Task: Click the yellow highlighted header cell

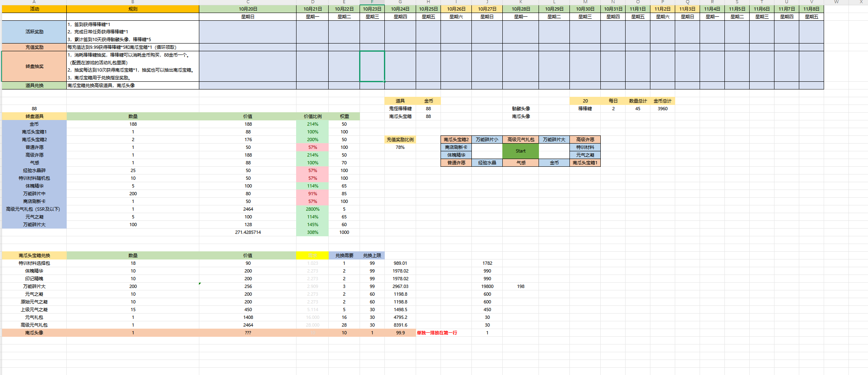Action: (312, 255)
